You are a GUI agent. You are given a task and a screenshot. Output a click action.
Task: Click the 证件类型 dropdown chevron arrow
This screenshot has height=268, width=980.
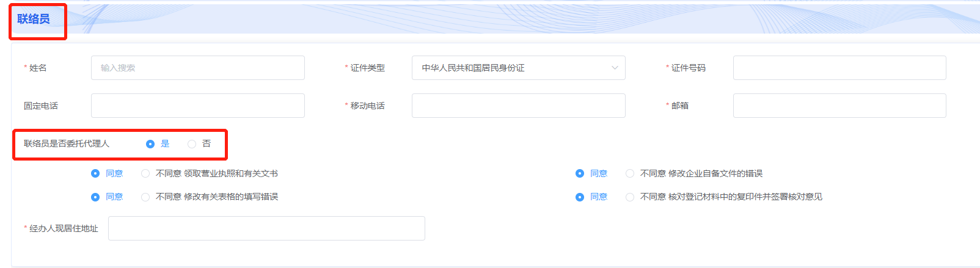tap(615, 68)
